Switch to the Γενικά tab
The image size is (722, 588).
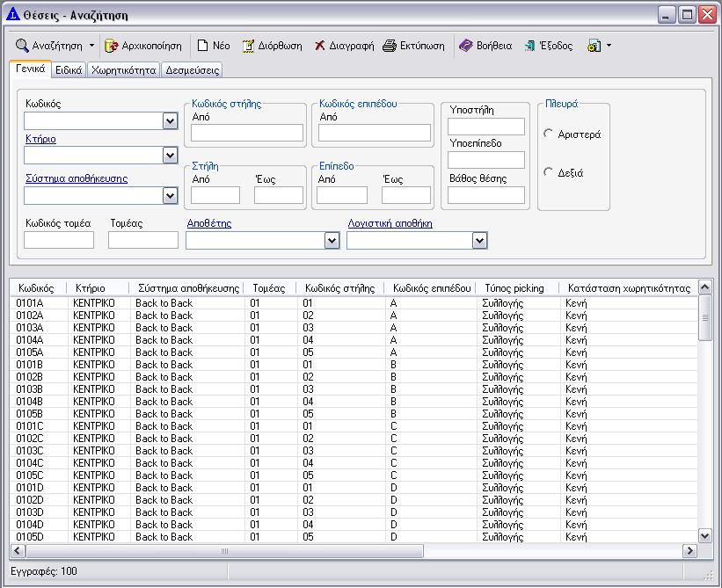click(31, 69)
